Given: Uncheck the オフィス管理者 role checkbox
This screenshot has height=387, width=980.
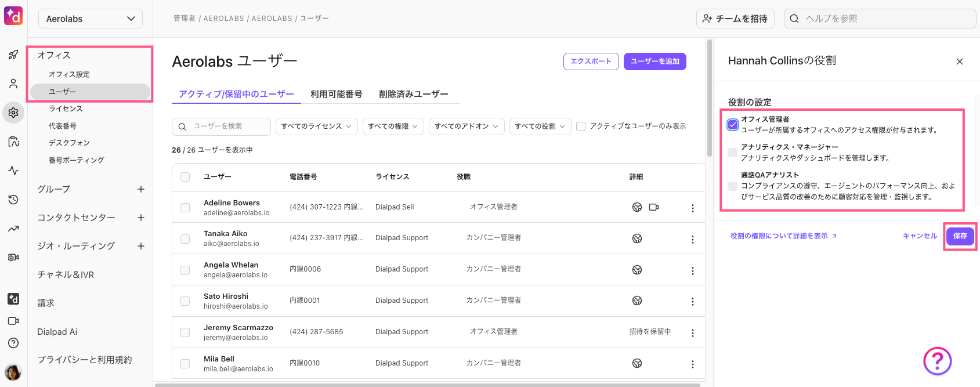Looking at the screenshot, I should click(x=733, y=124).
